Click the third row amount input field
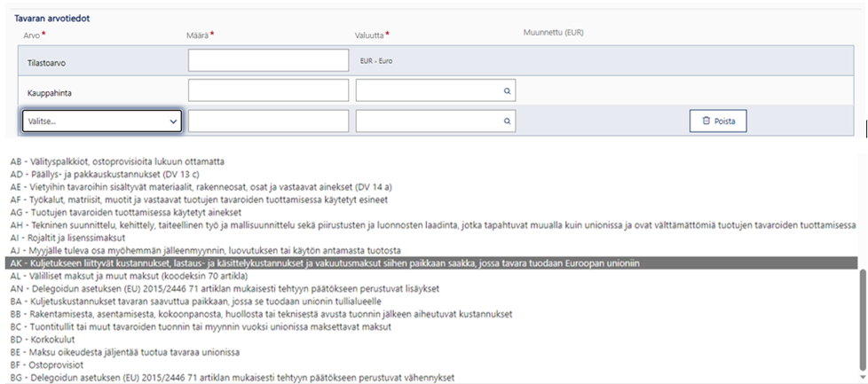 pyautogui.click(x=268, y=121)
